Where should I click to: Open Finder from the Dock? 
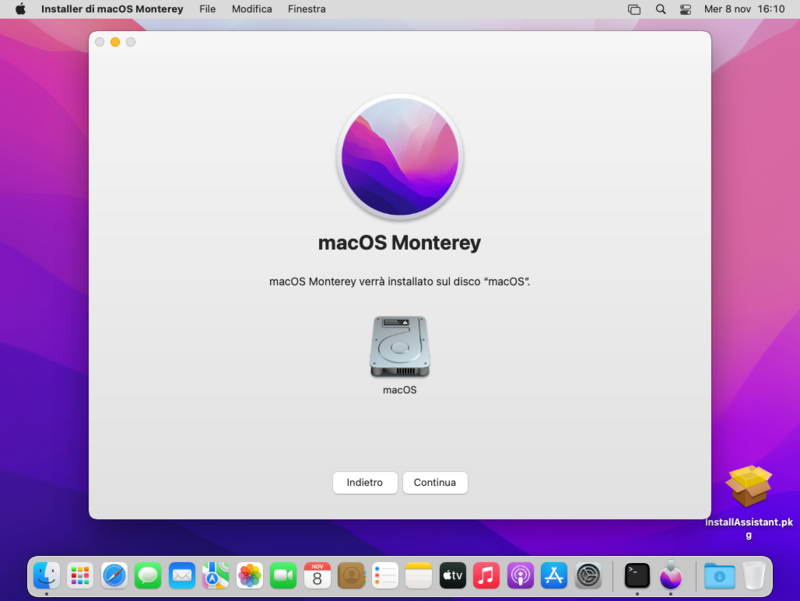[46, 575]
